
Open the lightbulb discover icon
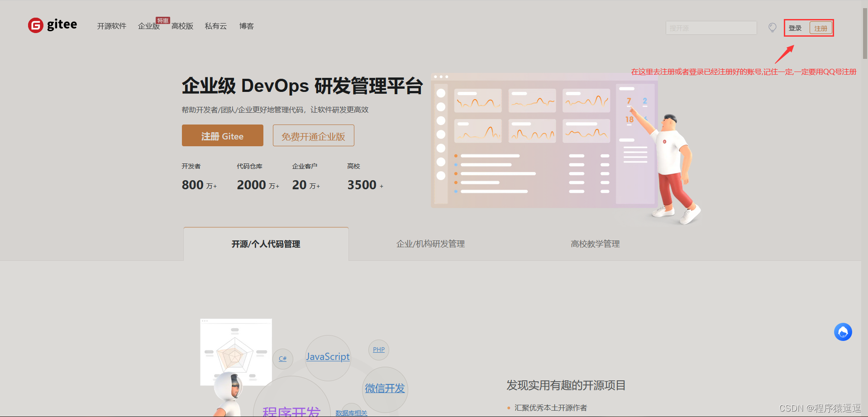tap(773, 28)
